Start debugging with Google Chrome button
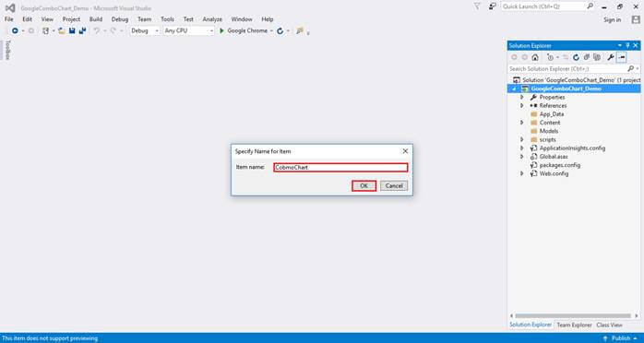644x343 pixels. (244, 30)
